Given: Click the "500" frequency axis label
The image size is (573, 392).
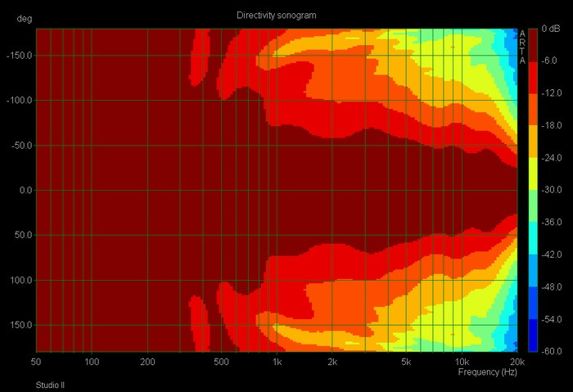Looking at the screenshot, I should pos(221,362).
